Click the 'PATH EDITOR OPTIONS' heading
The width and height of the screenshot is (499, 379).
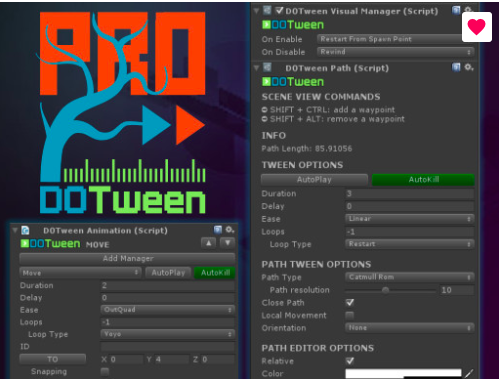(x=317, y=348)
